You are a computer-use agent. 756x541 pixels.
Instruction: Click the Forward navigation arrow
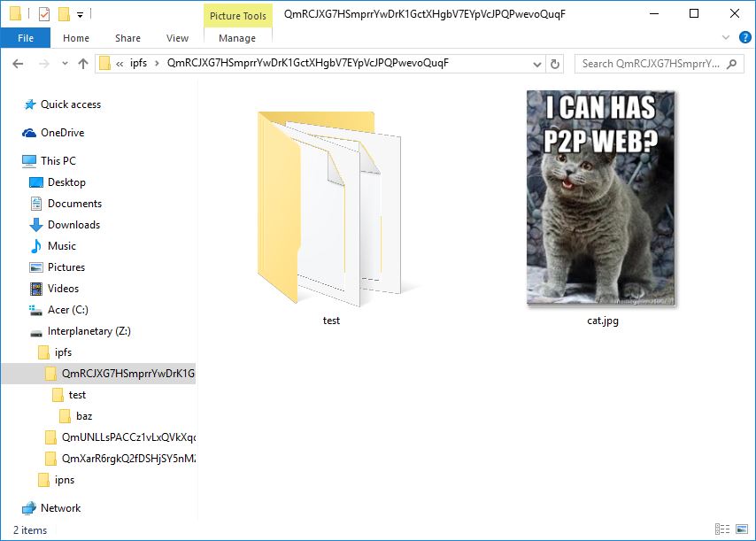click(44, 64)
